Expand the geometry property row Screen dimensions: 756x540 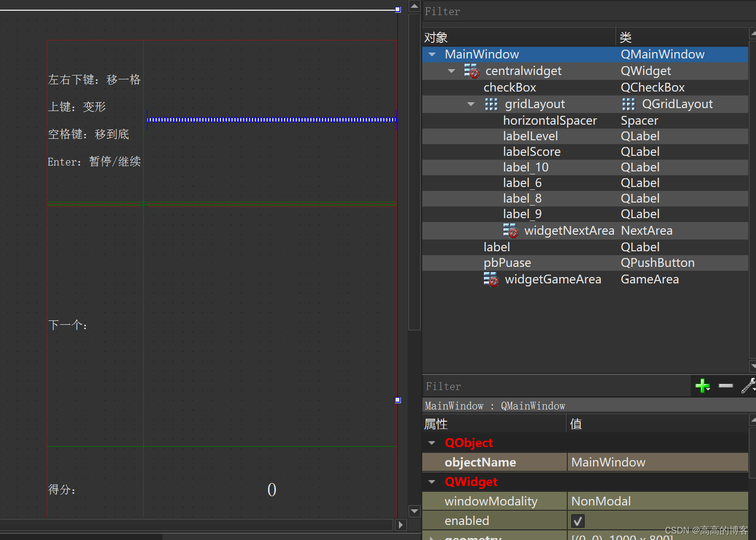click(432, 538)
